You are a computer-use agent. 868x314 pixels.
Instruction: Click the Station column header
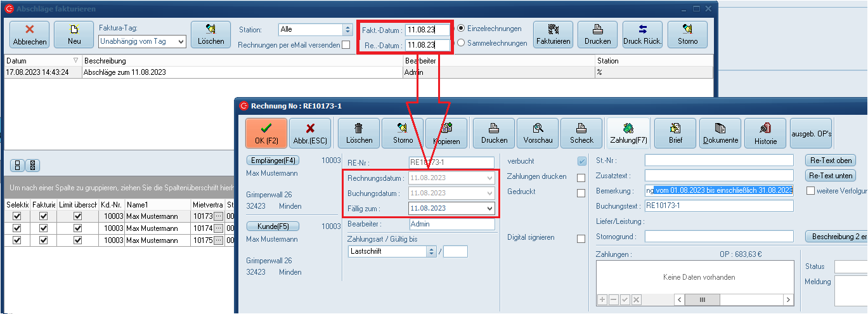(x=652, y=61)
